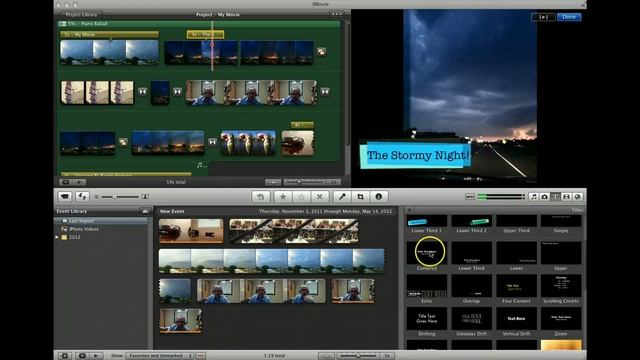Open the project options three-dots button
The width and height of the screenshot is (640, 360).
click(337, 14)
